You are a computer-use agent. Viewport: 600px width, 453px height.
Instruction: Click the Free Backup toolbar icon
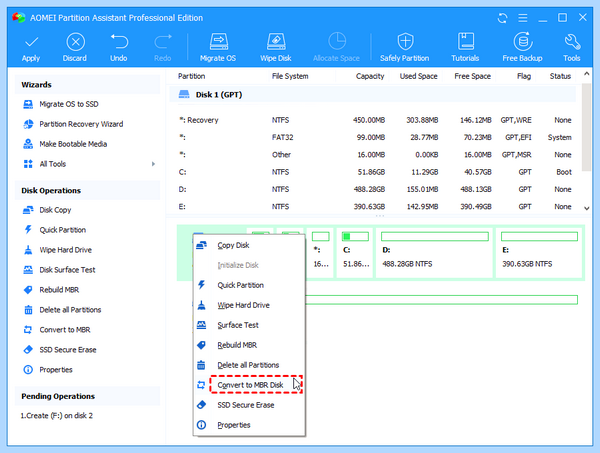(522, 48)
